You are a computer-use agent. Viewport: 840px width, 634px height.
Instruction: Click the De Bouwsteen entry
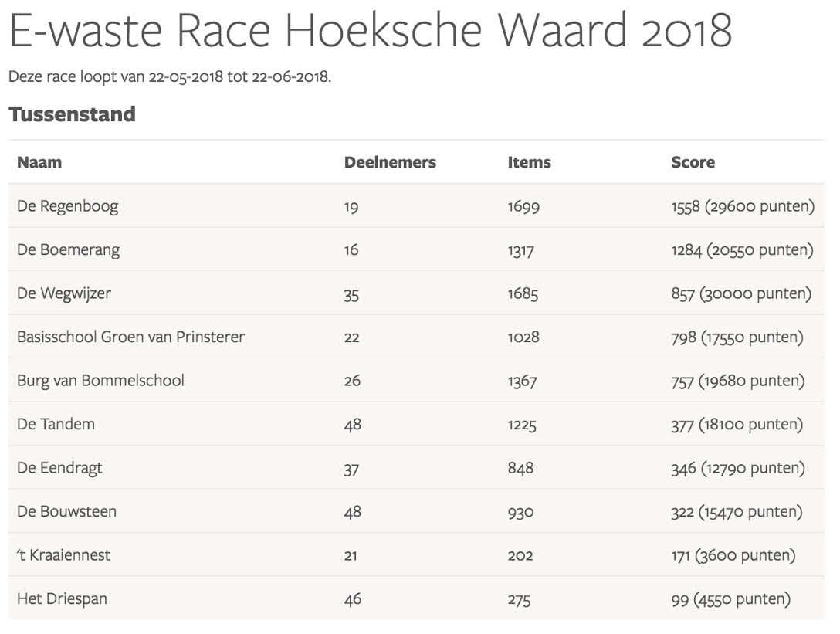tap(66, 511)
